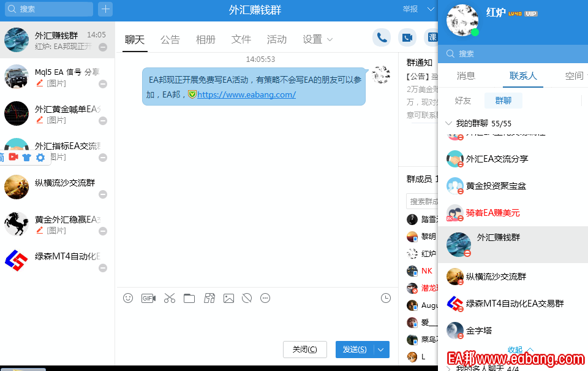Open 金字塔 group in contacts
This screenshot has height=371, width=588.
[513, 331]
